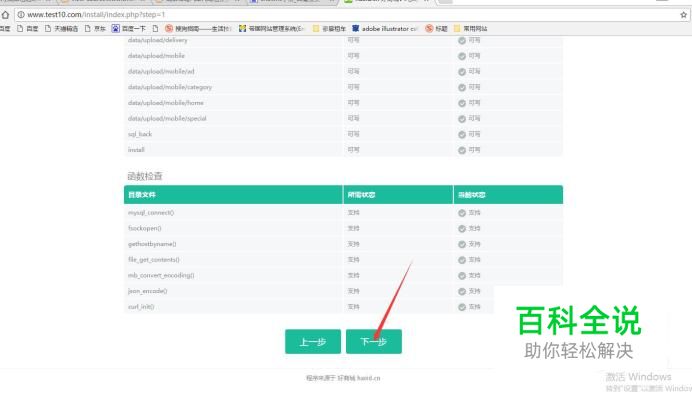Select the mb_convert_encoding() function row

tap(343, 275)
